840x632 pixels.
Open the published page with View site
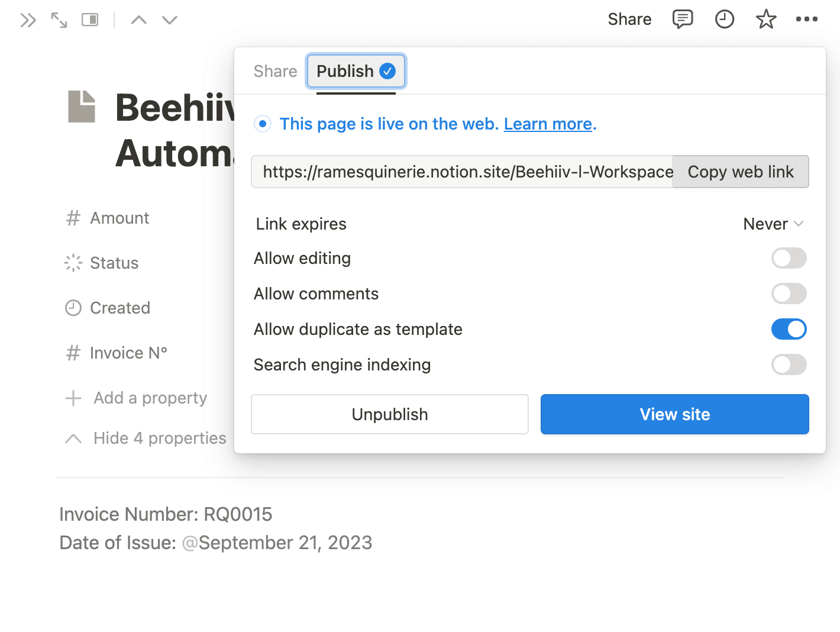(675, 414)
